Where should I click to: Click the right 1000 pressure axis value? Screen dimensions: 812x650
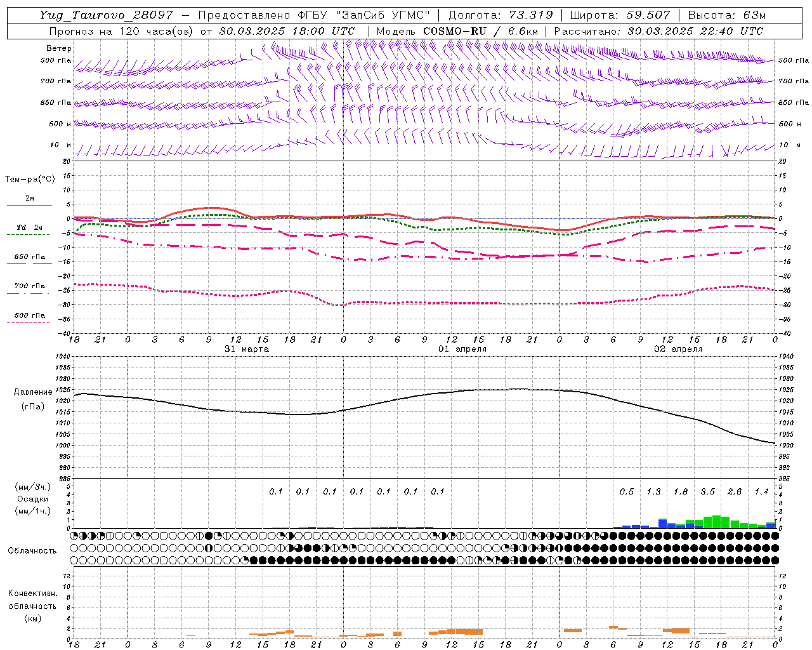pyautogui.click(x=786, y=446)
